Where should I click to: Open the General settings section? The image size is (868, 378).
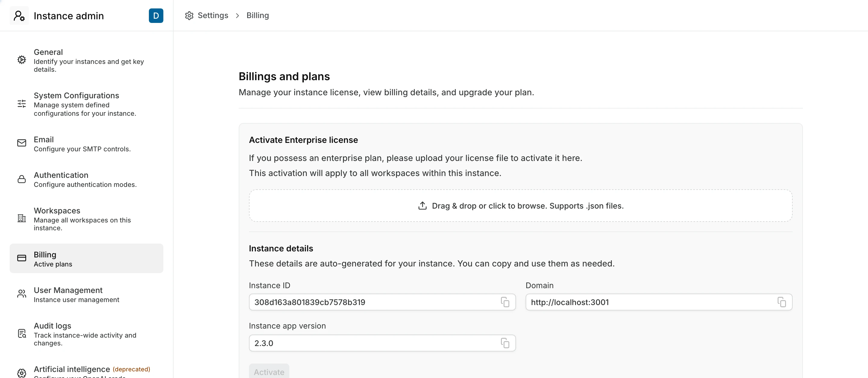click(x=86, y=60)
